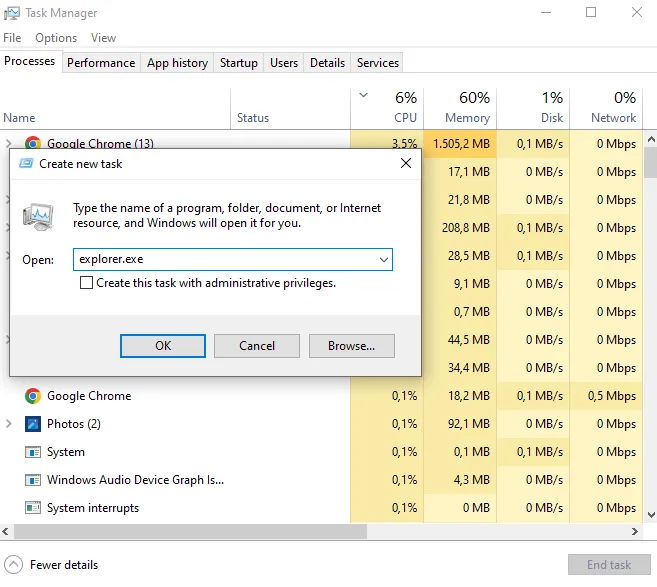
Task: Close the Create new task dialog
Action: 406,163
